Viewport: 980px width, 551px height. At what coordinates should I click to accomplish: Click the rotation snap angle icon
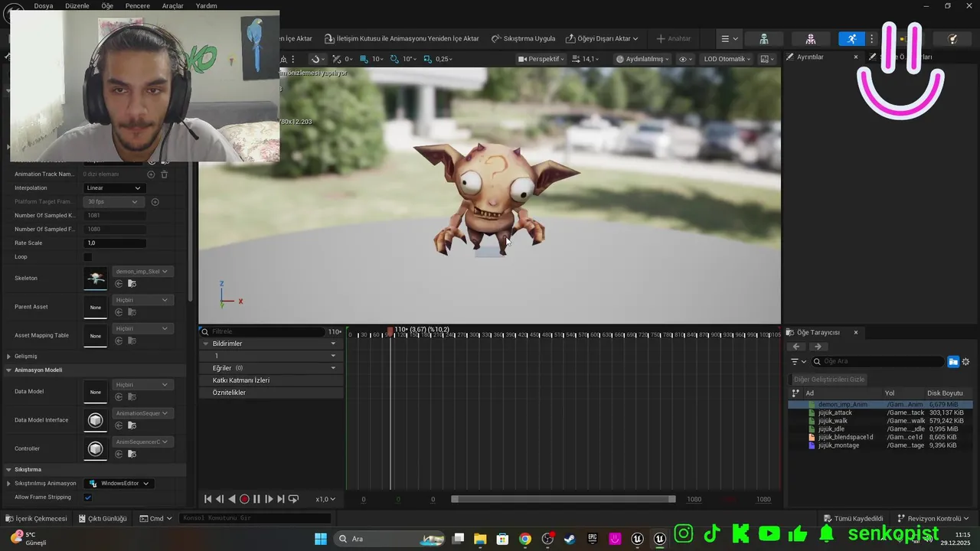point(396,59)
